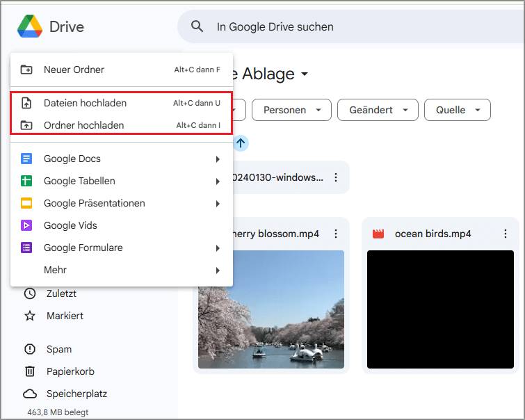Click the green Google Tabellen icon
This screenshot has width=525, height=420.
click(26, 181)
